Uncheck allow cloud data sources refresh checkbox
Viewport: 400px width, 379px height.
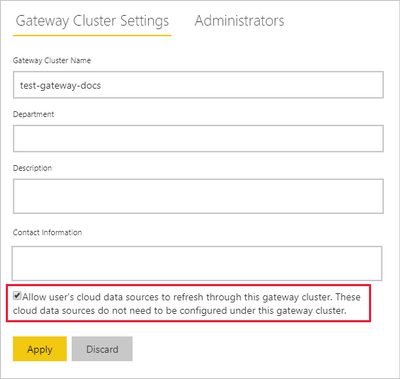point(17,296)
